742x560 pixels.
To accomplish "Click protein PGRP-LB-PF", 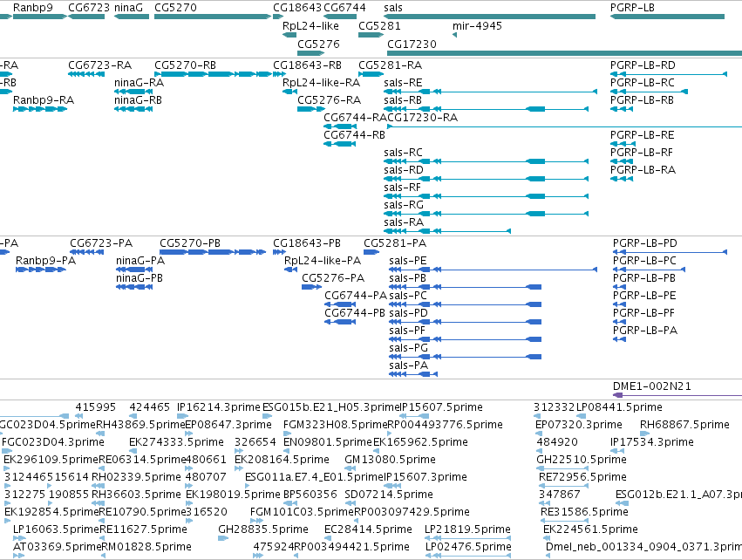I will [x=619, y=322].
